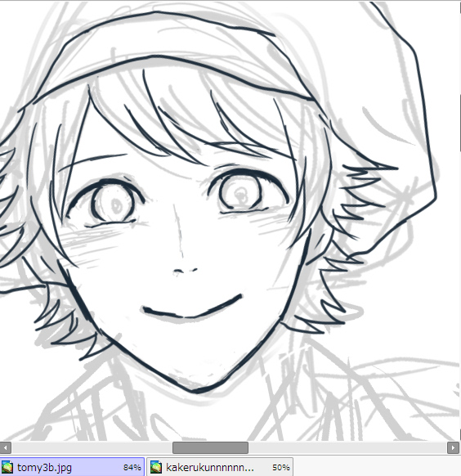Switch to the kakerukunnnnnn canvas tab
The image size is (461, 476).
(x=220, y=467)
